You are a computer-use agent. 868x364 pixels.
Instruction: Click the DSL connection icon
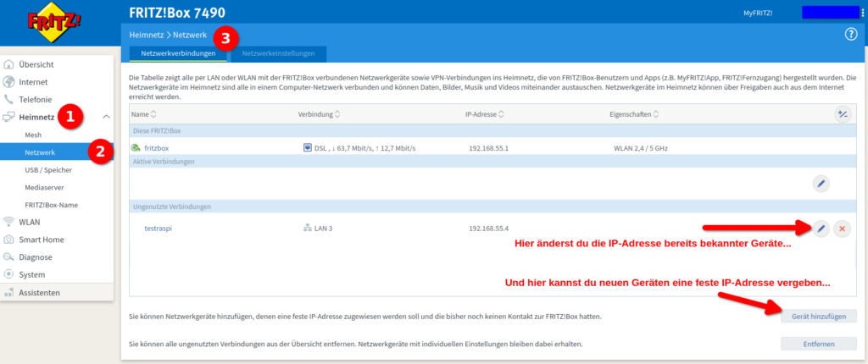click(x=307, y=148)
